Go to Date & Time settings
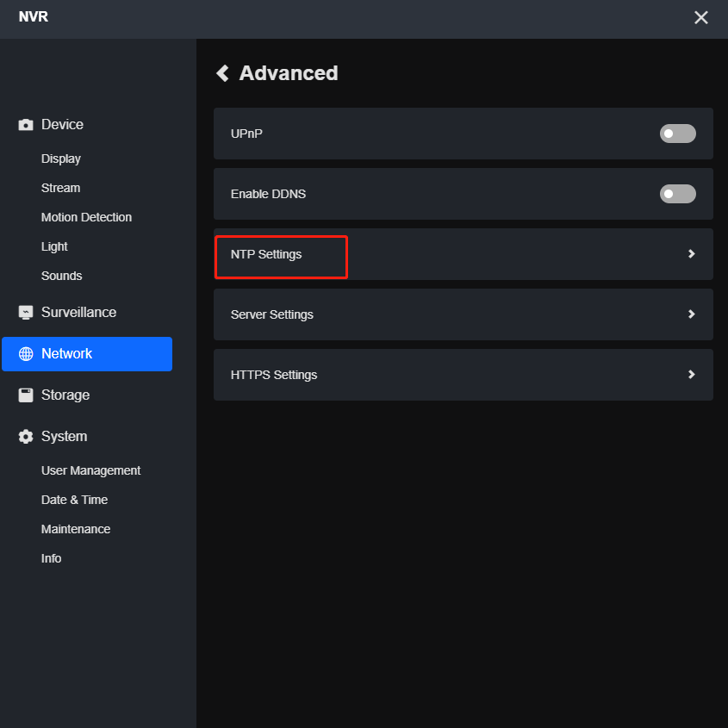This screenshot has width=728, height=728. [74, 500]
